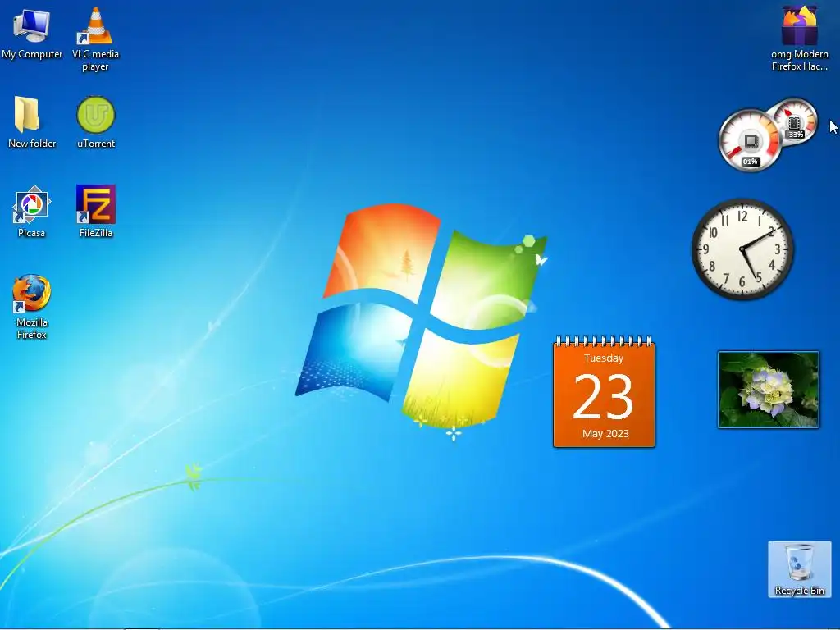
Task: Click the memory usage 33% gauge
Action: pos(795,121)
